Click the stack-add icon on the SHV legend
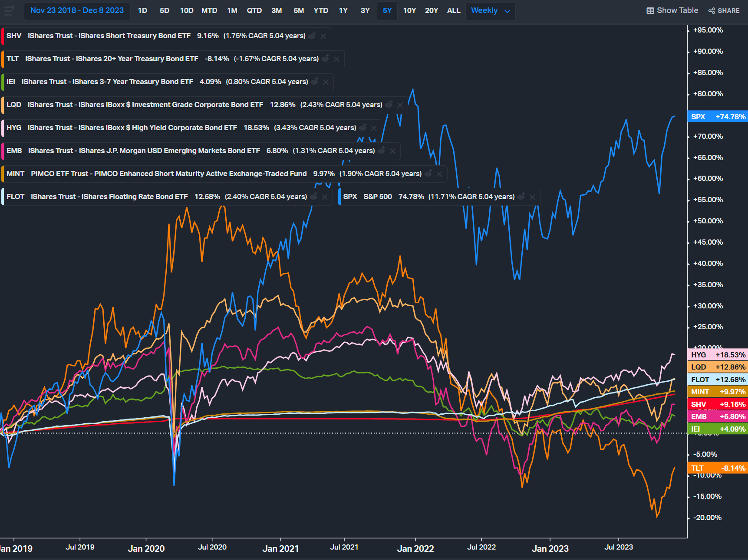 point(312,36)
